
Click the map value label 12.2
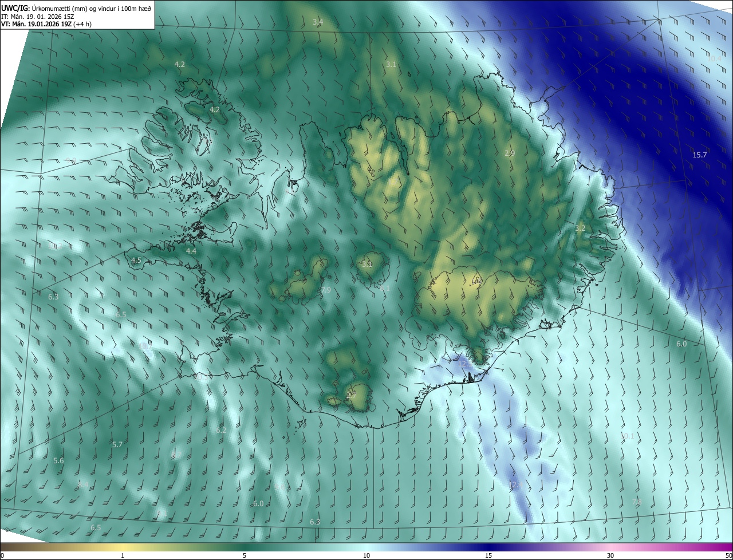click(x=466, y=363)
